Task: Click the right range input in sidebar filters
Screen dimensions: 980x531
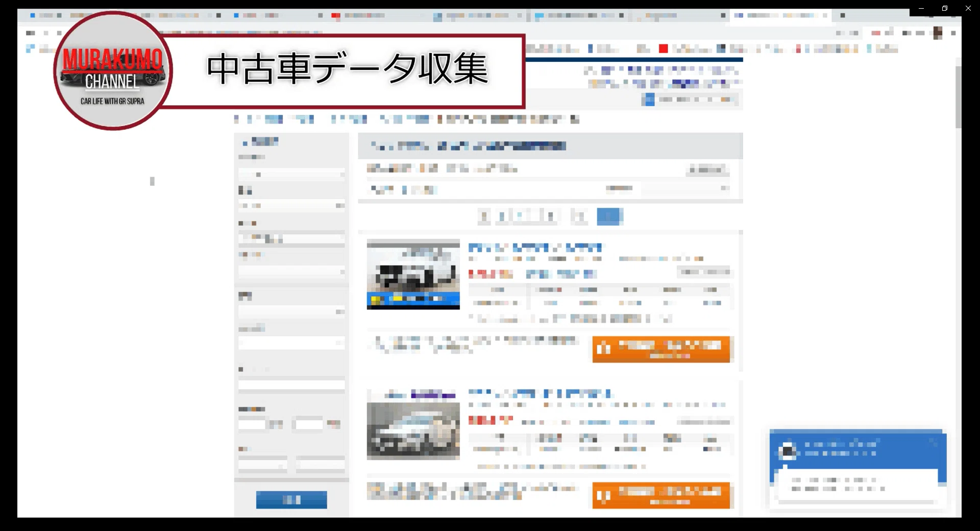Action: tap(309, 424)
